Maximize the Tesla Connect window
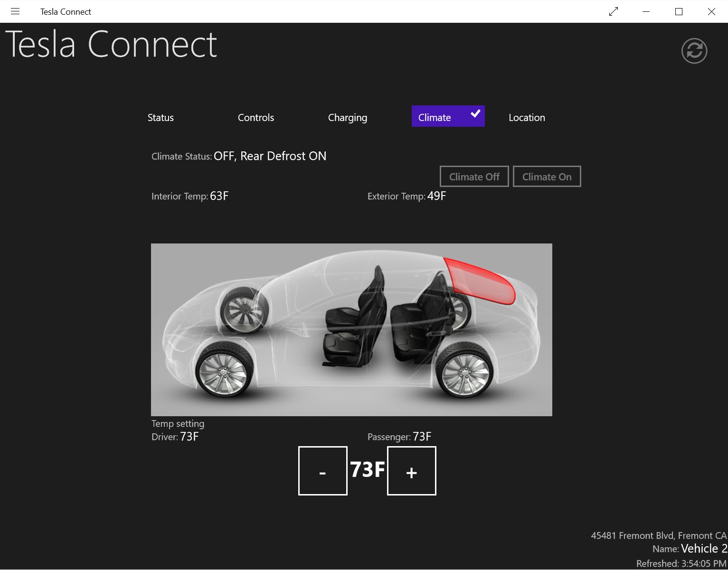Screen dimensions: 728x570 coord(679,11)
